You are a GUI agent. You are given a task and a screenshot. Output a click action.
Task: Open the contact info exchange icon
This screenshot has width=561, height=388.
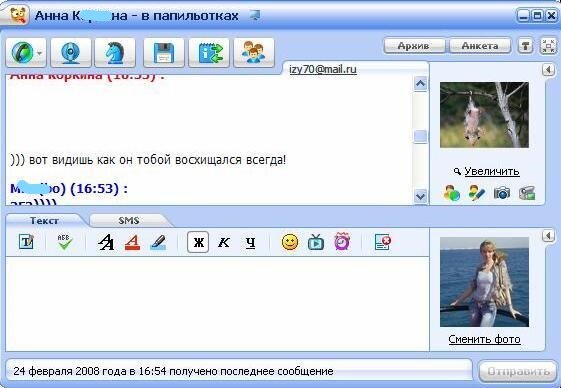click(x=209, y=53)
